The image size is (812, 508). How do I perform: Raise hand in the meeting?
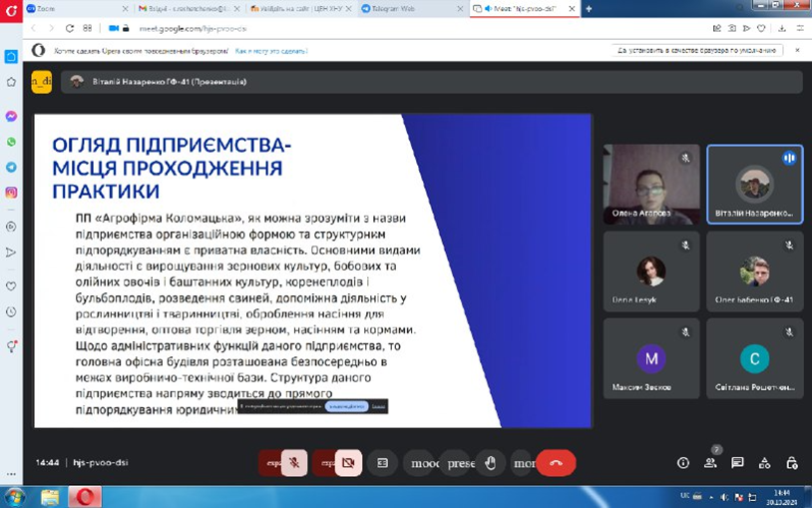tap(489, 463)
